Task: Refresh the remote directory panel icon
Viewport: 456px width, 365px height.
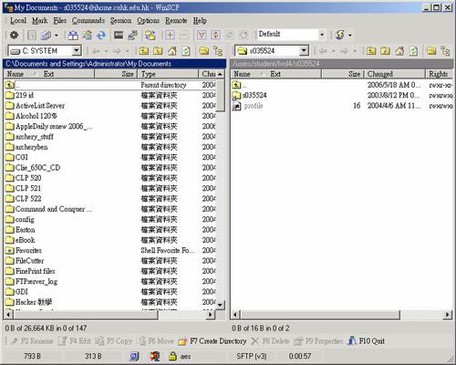Action: [413, 51]
